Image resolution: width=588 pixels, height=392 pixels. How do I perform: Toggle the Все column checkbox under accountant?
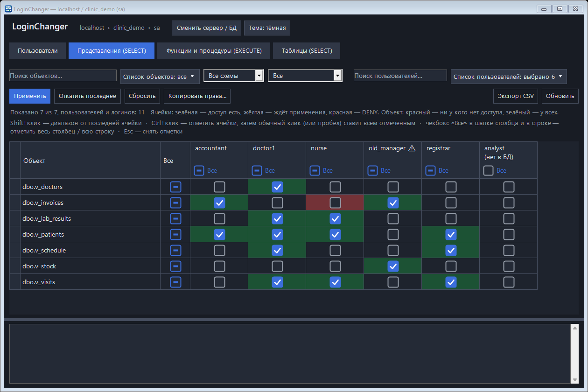[x=199, y=171]
